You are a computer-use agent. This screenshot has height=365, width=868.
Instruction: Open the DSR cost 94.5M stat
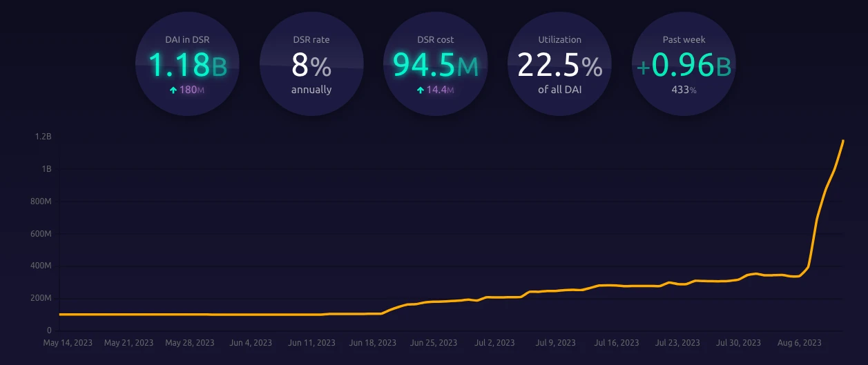click(435, 66)
